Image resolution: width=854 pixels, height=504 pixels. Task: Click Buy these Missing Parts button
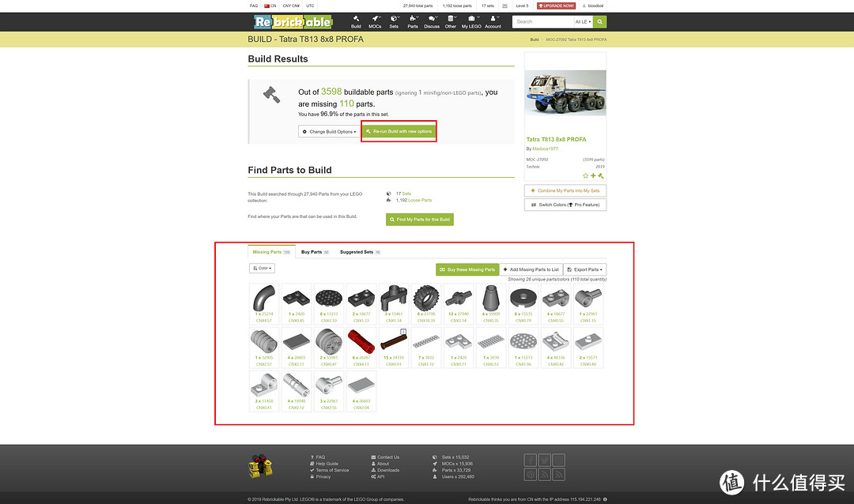tap(467, 269)
